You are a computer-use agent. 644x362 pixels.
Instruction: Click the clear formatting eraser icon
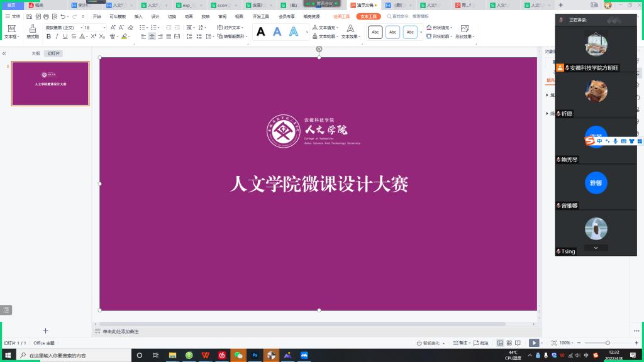(x=130, y=28)
